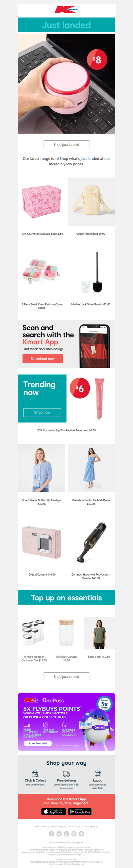
Task: Open the YouTube social icon
Action: point(59,834)
